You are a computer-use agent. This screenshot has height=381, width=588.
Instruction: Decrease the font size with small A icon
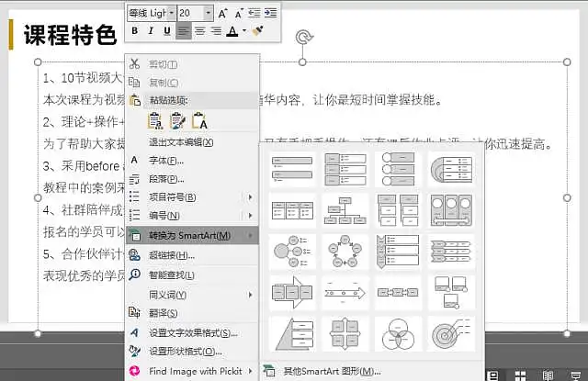coord(239,14)
